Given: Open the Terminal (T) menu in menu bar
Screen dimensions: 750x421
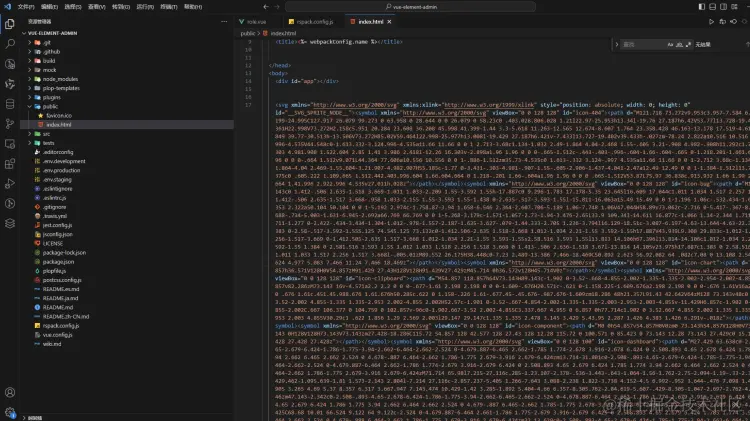Looking at the screenshot, I should click(169, 7).
